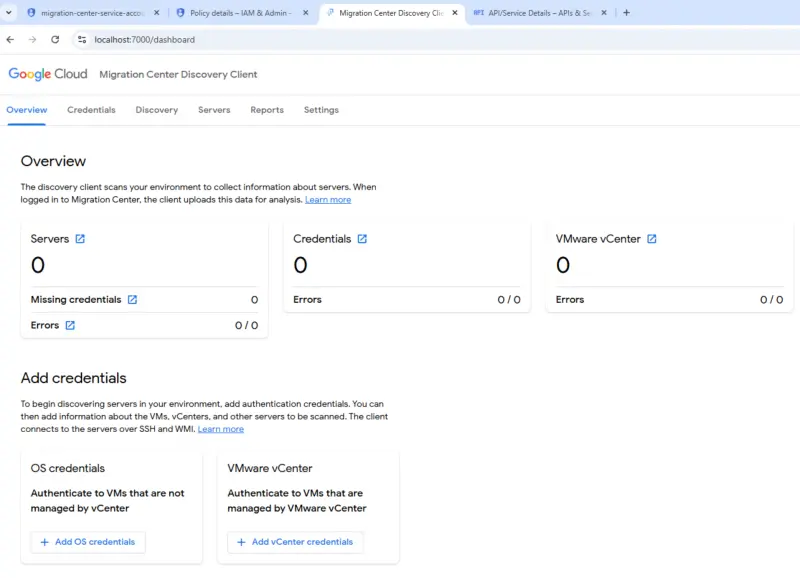Click the Add OS credentials button
The height and width of the screenshot is (578, 800).
[x=87, y=542]
